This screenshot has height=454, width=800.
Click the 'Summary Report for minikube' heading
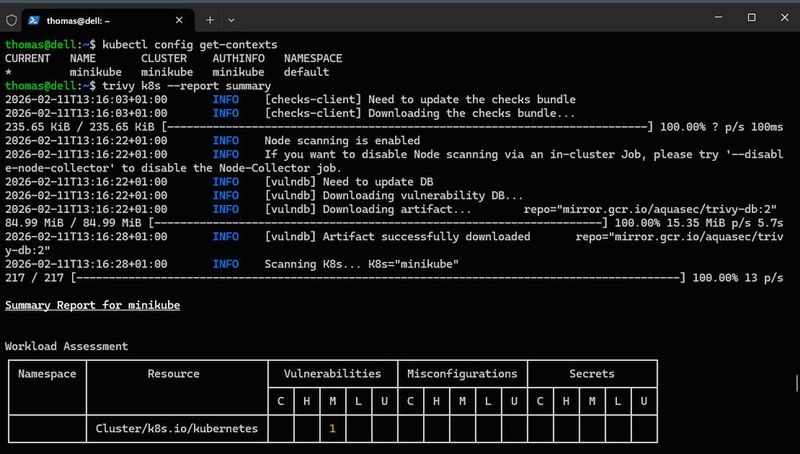92,305
